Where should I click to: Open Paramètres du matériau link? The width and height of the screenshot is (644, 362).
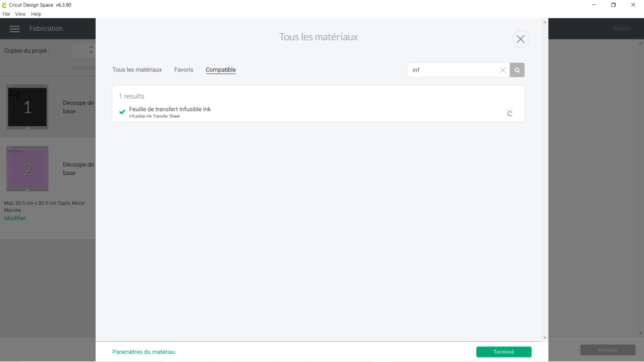(143, 352)
